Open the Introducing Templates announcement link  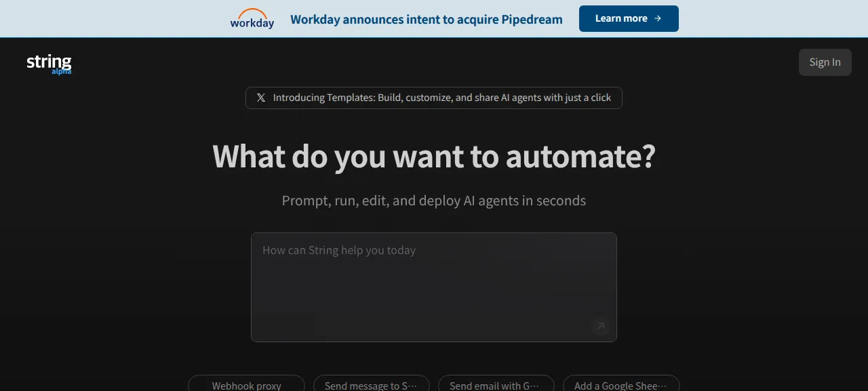click(x=434, y=98)
